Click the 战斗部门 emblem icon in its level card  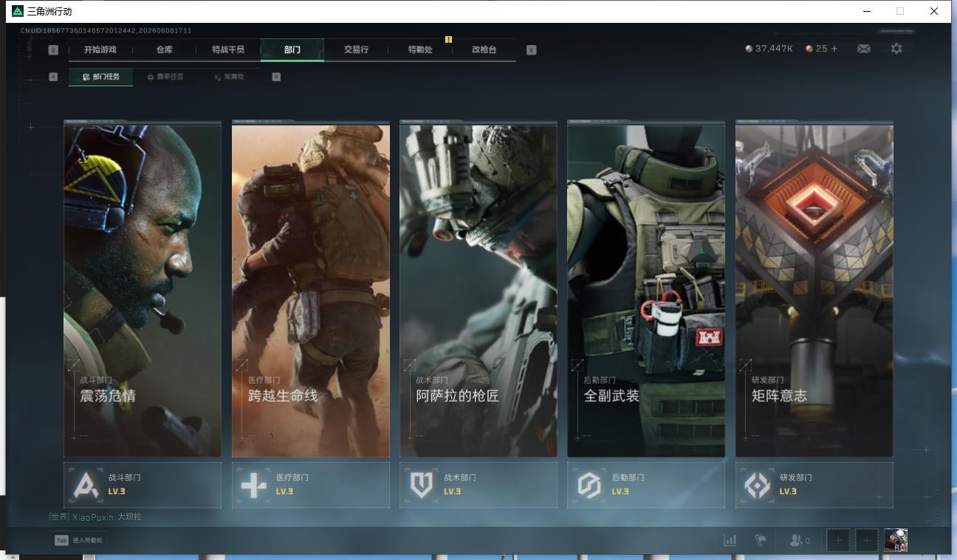pyautogui.click(x=86, y=485)
